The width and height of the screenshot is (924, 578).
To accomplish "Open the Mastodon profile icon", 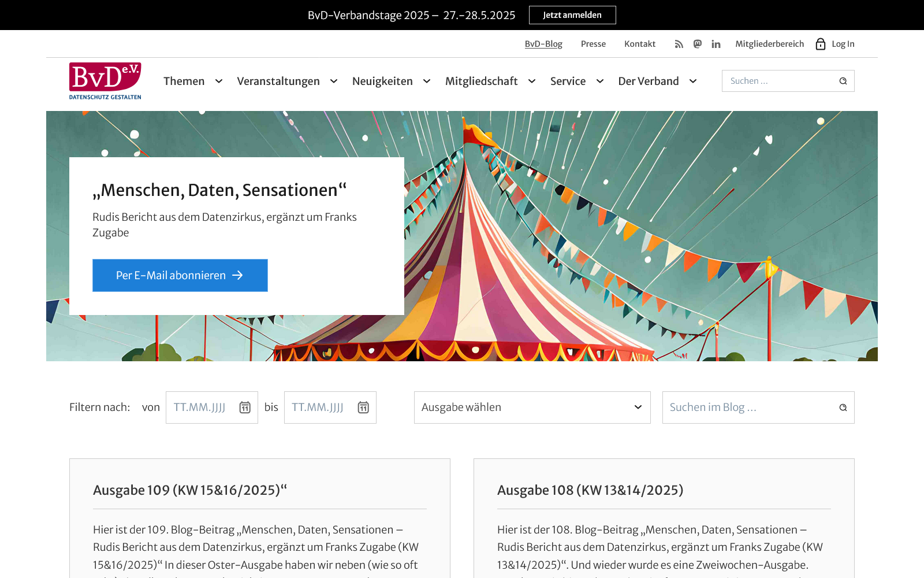I will (x=698, y=44).
